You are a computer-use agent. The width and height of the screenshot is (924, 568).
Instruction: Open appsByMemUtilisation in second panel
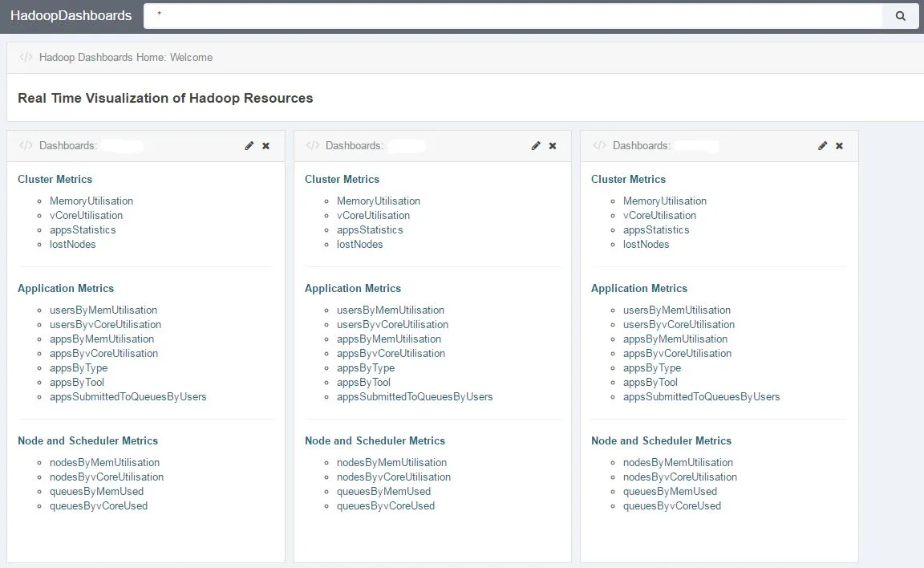pos(389,339)
